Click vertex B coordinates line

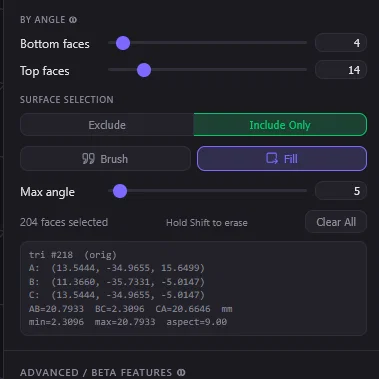[117, 282]
